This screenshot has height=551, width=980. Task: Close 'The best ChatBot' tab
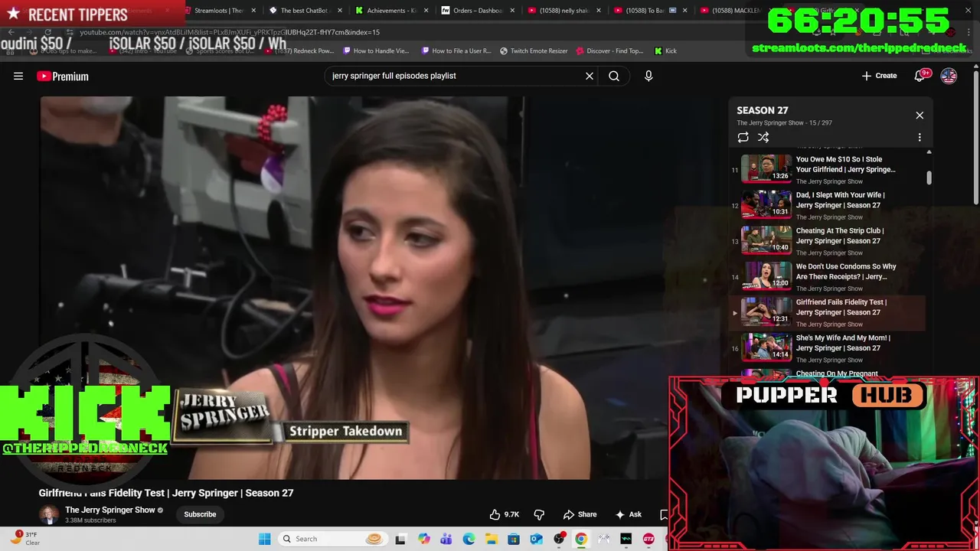point(341,11)
